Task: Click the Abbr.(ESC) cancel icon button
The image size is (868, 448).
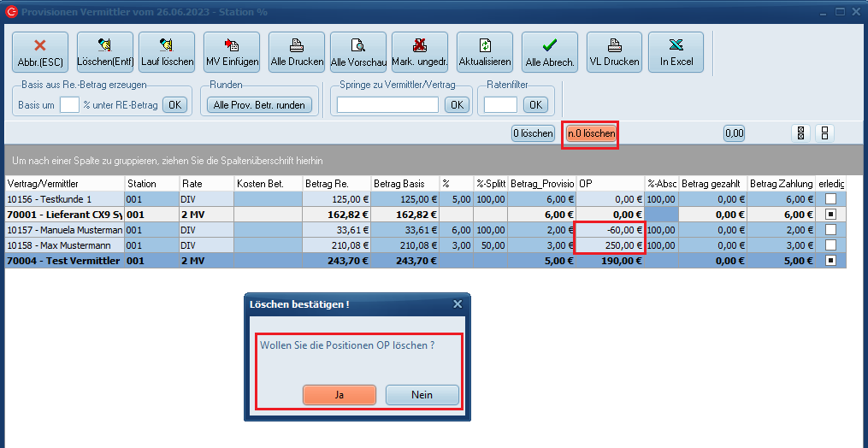Action: coord(40,53)
